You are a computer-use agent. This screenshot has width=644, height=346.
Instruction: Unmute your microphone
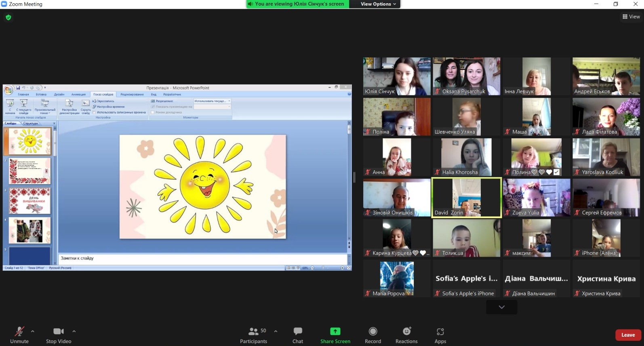pyautogui.click(x=19, y=335)
